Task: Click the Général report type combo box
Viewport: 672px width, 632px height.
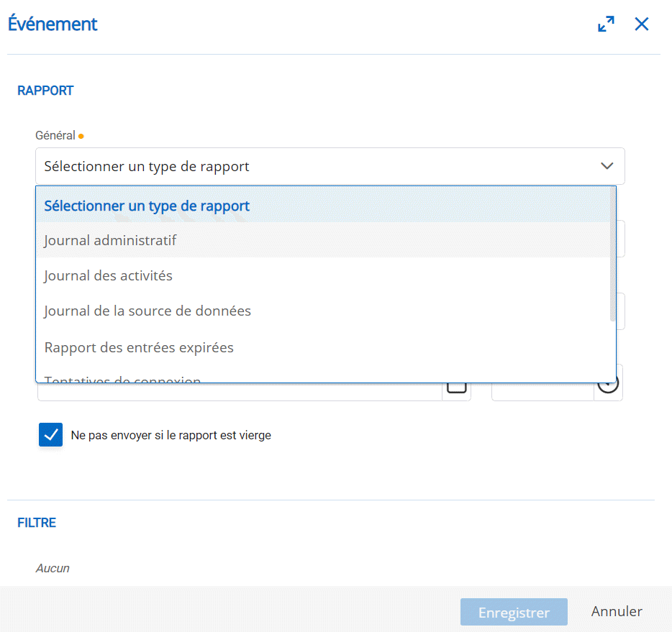Action: [x=317, y=166]
